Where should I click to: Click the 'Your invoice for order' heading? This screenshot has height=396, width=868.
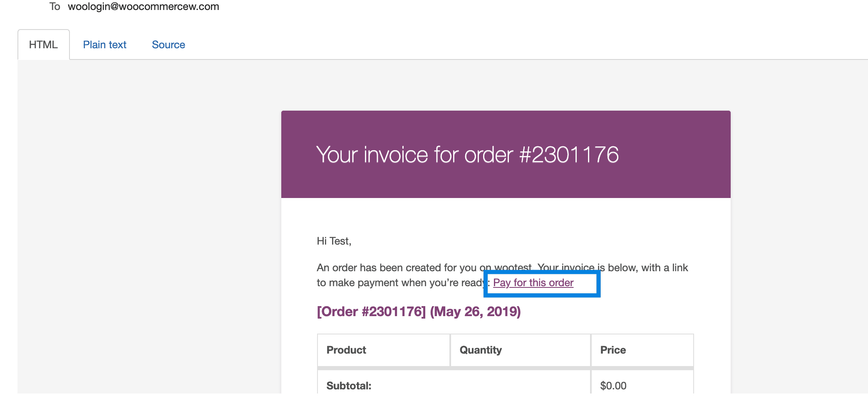coord(417,155)
